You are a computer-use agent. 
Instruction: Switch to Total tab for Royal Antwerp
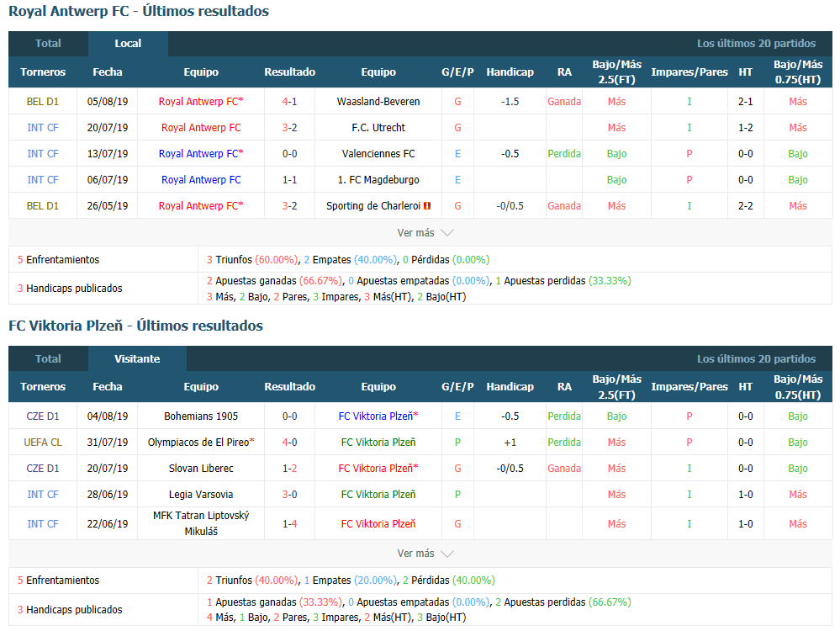point(48,44)
